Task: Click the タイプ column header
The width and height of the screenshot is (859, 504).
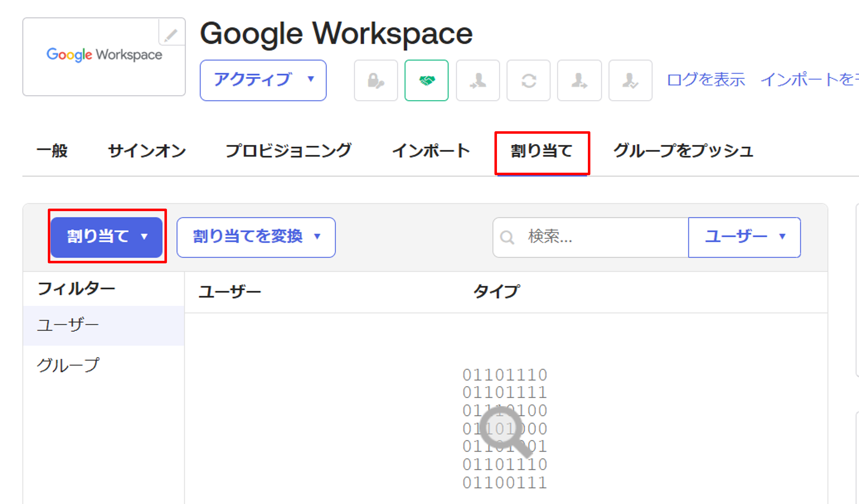Action: pyautogui.click(x=497, y=292)
